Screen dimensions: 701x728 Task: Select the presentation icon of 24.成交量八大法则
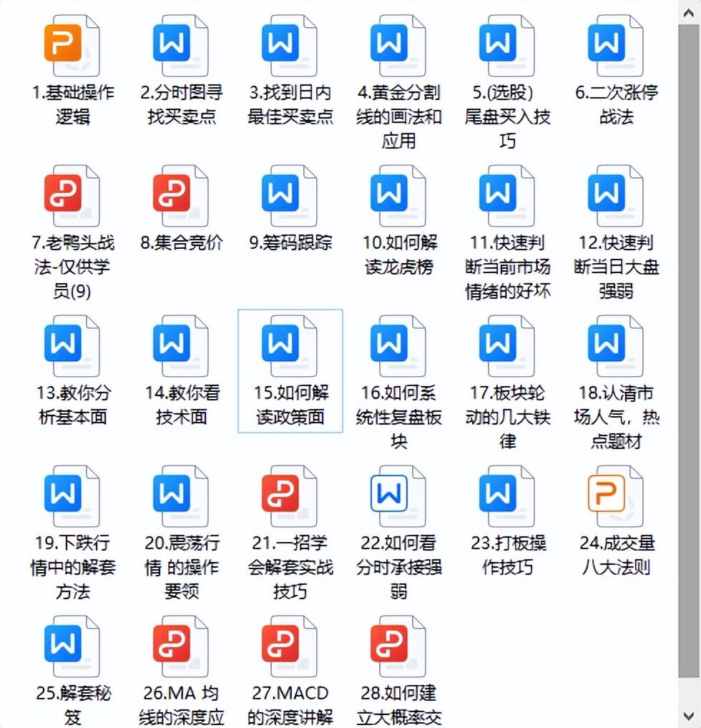[616, 496]
